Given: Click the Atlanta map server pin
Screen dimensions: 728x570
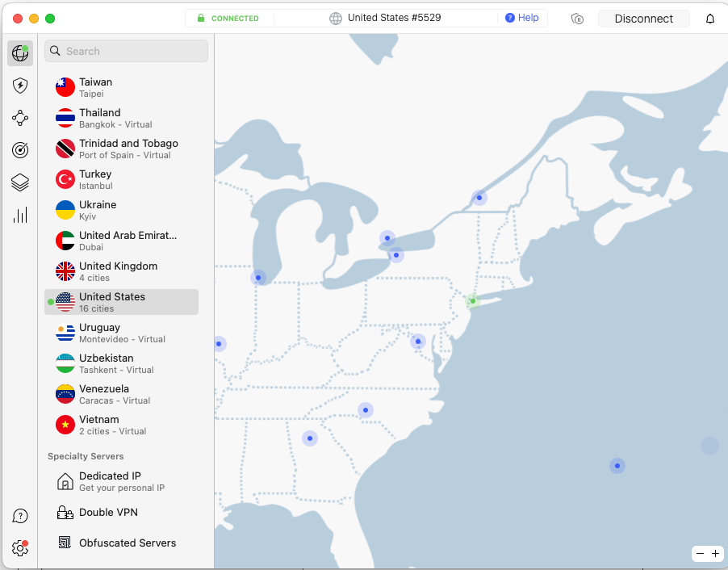Looking at the screenshot, I should [x=310, y=438].
